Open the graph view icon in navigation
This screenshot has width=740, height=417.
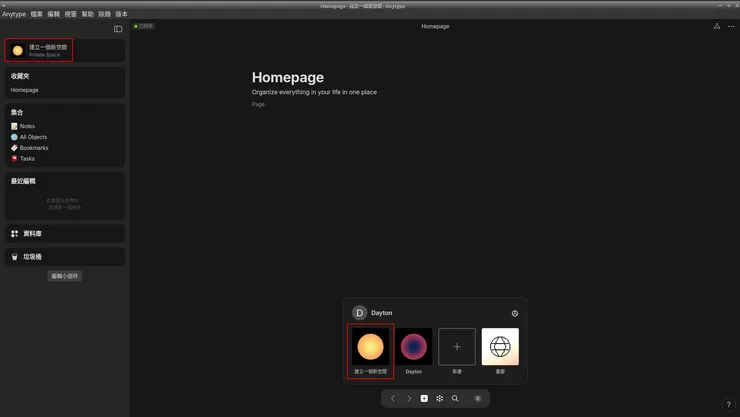[439, 399]
